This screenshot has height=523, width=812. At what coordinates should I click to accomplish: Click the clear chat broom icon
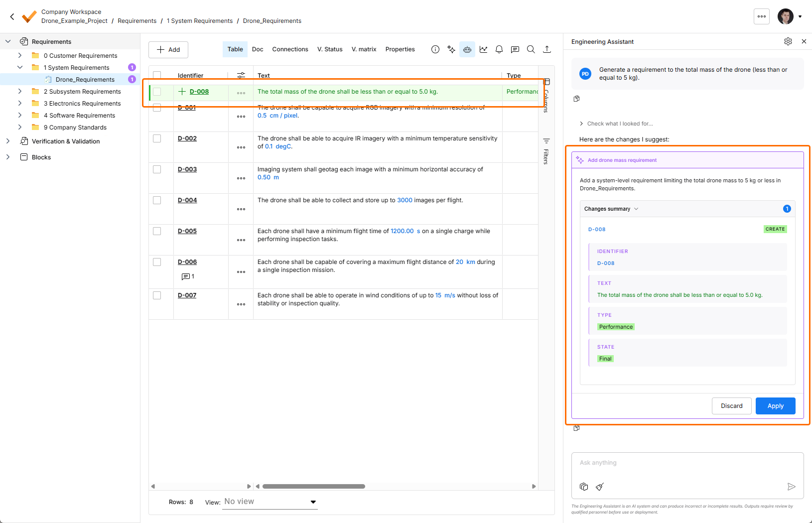tap(600, 487)
